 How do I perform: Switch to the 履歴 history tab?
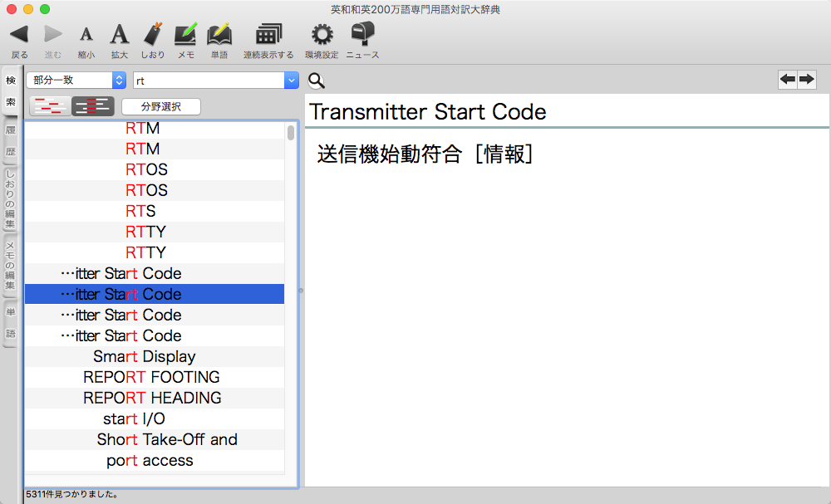click(11, 141)
